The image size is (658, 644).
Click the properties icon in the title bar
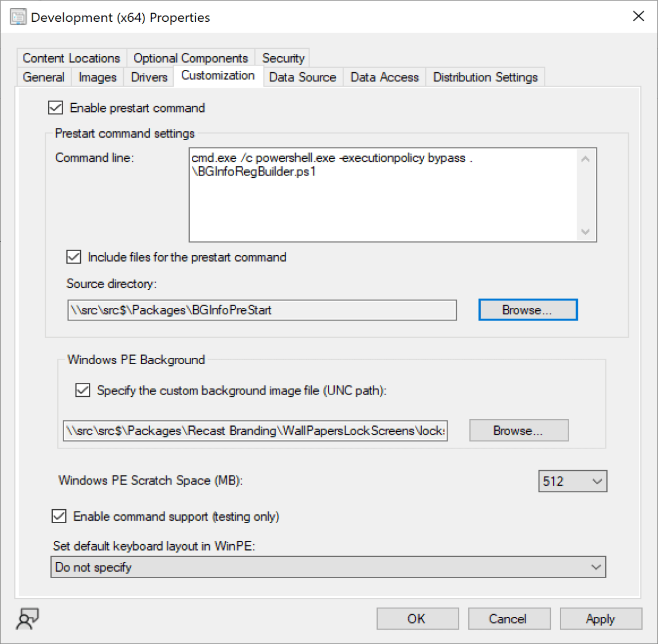click(18, 17)
